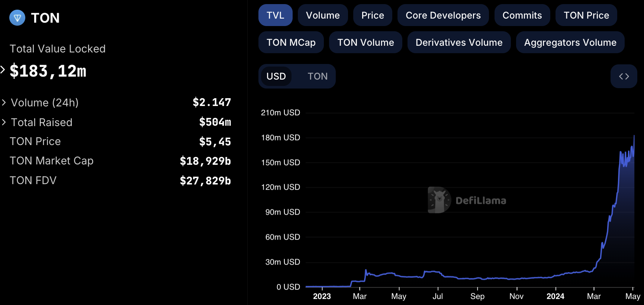Click the 0 USD y-axis label

288,287
